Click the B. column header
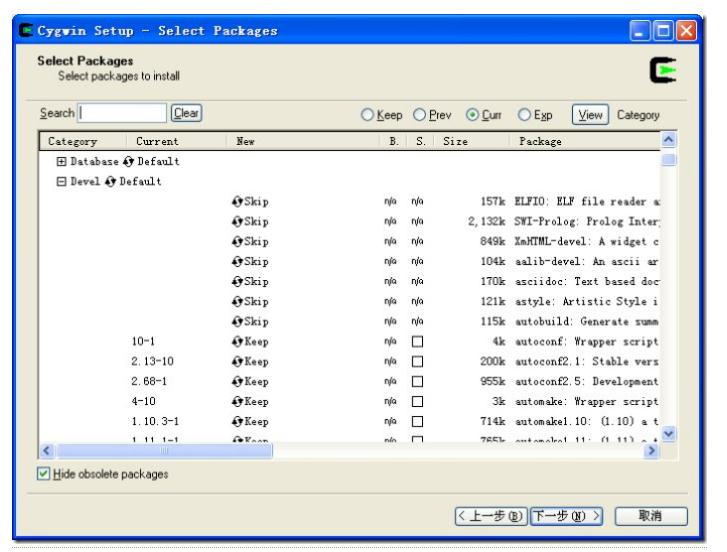Screen dimensions: 727x552 coord(393,141)
